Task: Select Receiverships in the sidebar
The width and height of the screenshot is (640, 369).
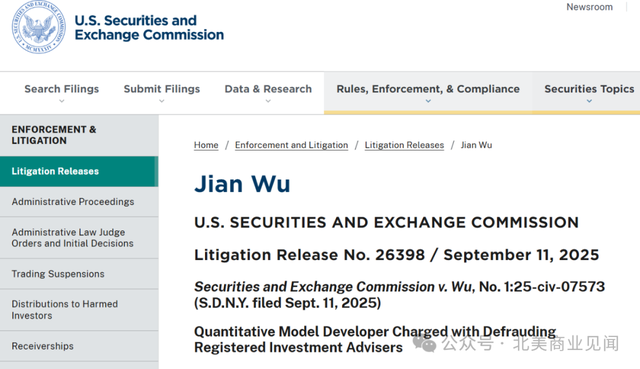Action: [x=79, y=346]
